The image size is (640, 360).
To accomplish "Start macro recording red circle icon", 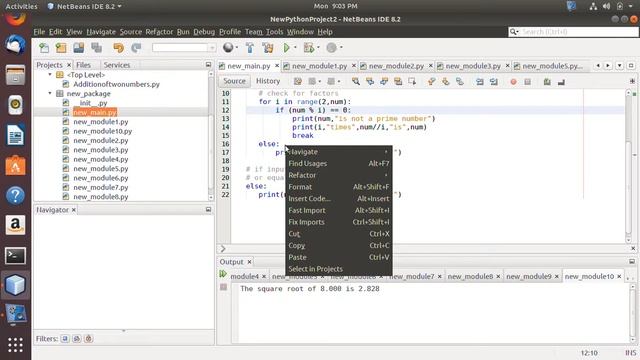I will [x=513, y=82].
